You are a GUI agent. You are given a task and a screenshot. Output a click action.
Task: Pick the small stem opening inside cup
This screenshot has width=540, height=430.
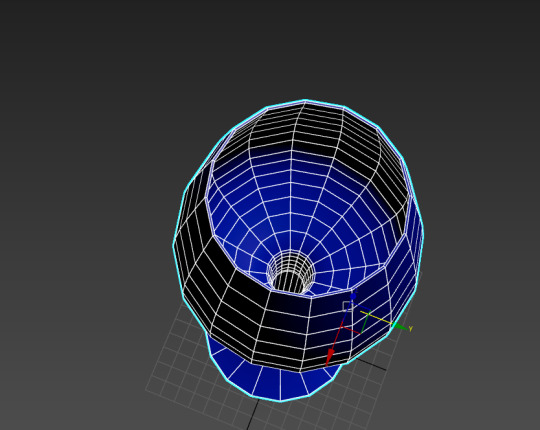point(290,273)
